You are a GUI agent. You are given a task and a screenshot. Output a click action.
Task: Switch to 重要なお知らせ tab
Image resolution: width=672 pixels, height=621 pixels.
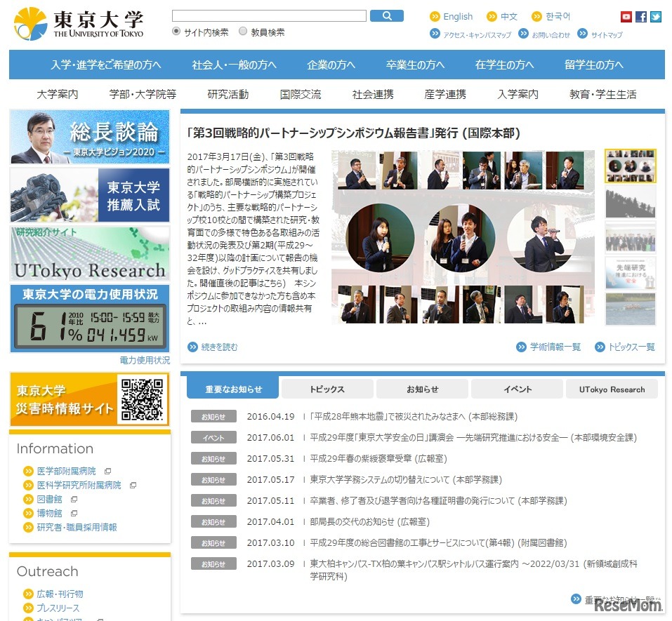pyautogui.click(x=232, y=389)
